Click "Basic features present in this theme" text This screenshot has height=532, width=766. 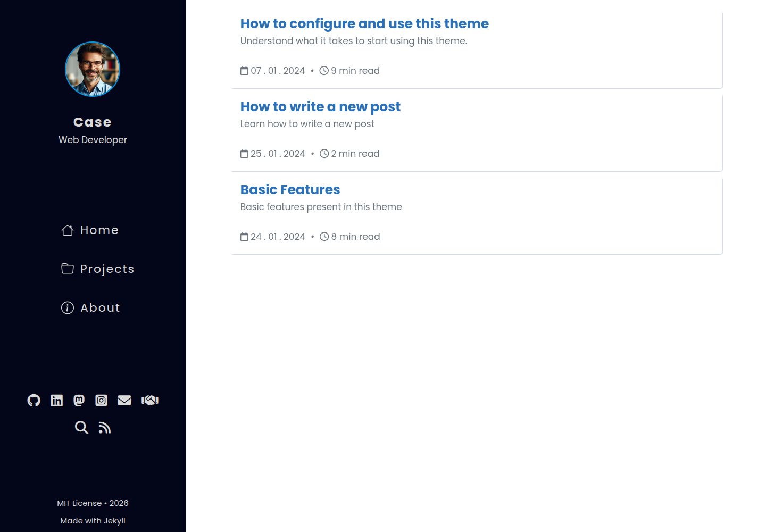(x=321, y=207)
